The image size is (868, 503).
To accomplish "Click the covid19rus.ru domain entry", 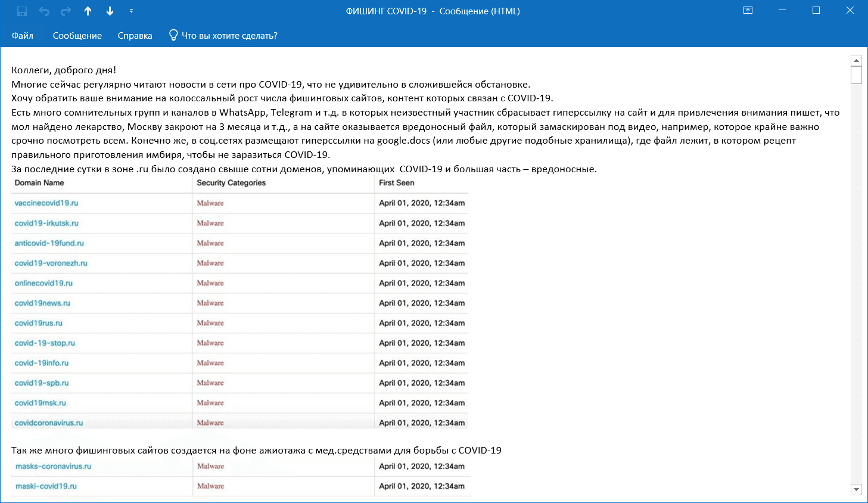I will [39, 323].
